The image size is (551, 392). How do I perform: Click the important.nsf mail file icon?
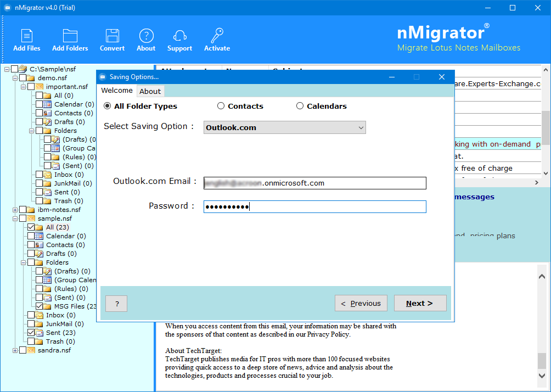coord(40,87)
